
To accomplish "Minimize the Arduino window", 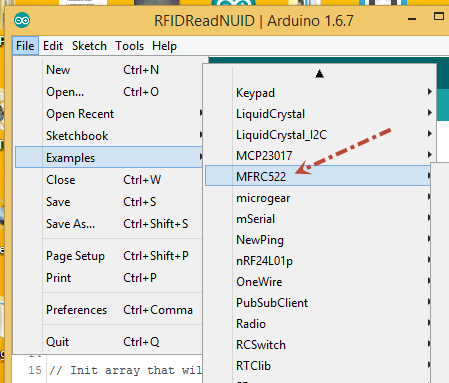I will click(x=412, y=19).
